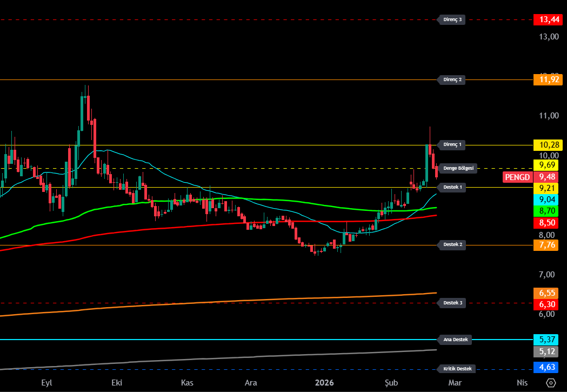Click the PENGD symbol price label
This screenshot has width=567, height=392.
click(517, 177)
